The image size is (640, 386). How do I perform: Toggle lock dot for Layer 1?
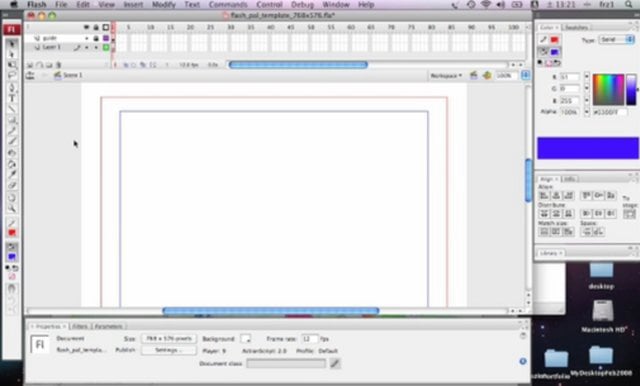(x=96, y=47)
